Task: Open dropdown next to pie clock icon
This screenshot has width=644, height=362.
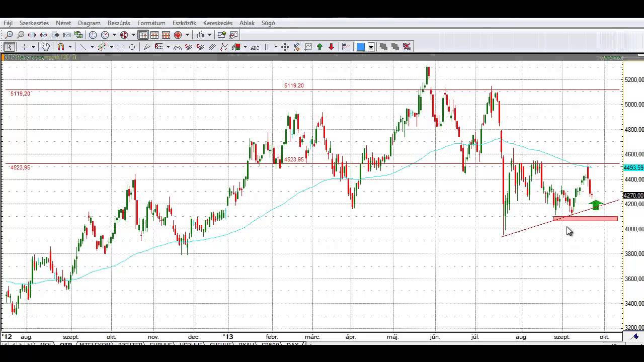Action: [133, 35]
